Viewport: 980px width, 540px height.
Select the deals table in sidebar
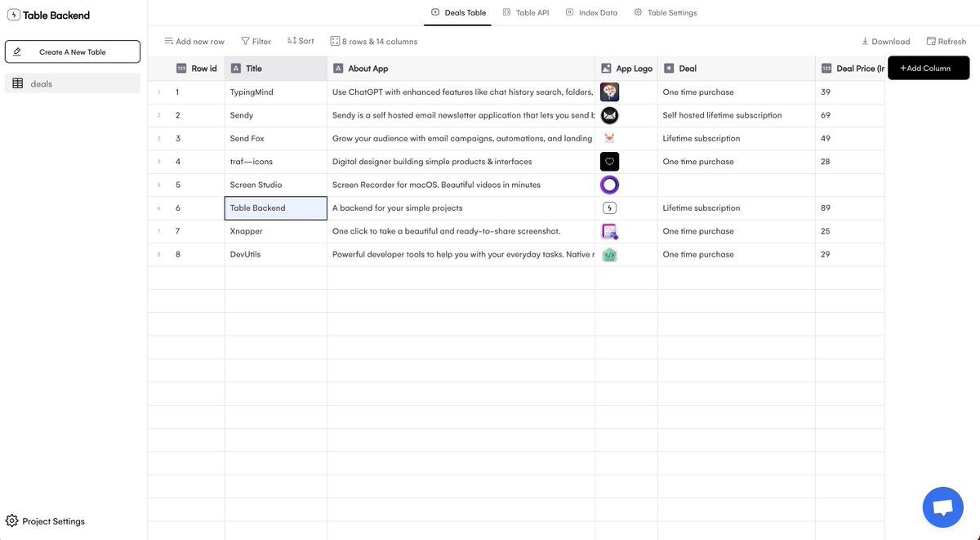pos(73,83)
